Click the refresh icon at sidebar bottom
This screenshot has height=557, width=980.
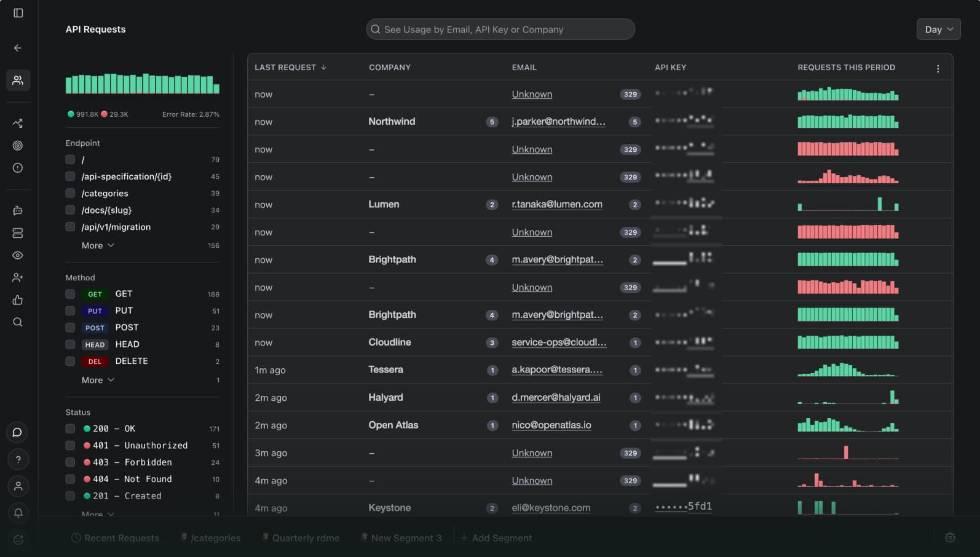18,539
